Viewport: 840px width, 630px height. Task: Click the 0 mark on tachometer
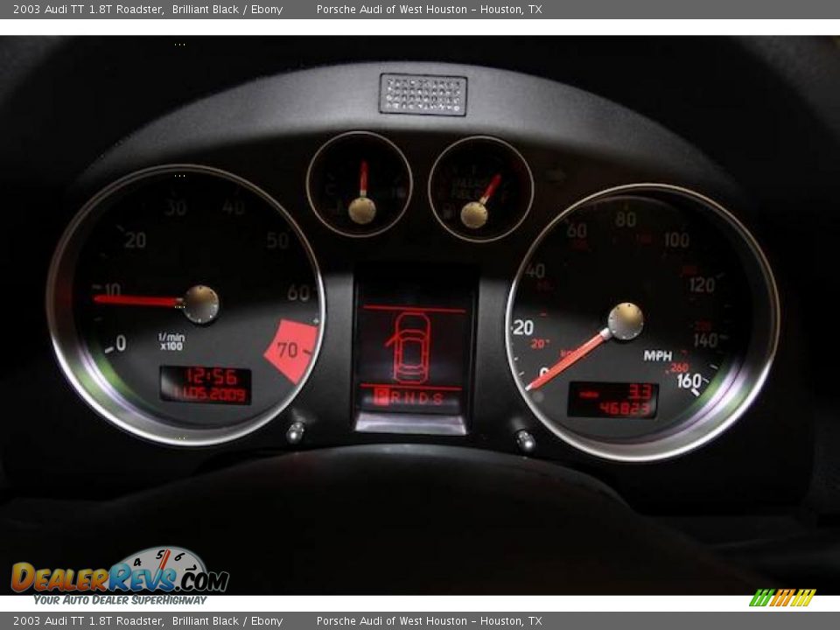pos(121,343)
